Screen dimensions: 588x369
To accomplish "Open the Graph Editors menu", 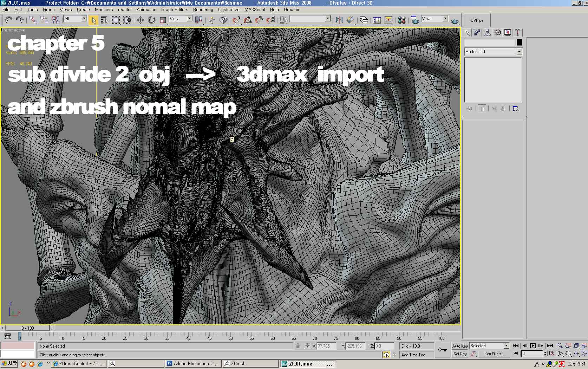I will (175, 9).
